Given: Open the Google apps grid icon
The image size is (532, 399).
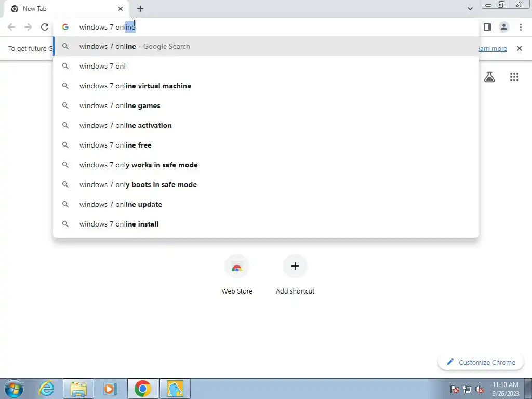Looking at the screenshot, I should [514, 77].
